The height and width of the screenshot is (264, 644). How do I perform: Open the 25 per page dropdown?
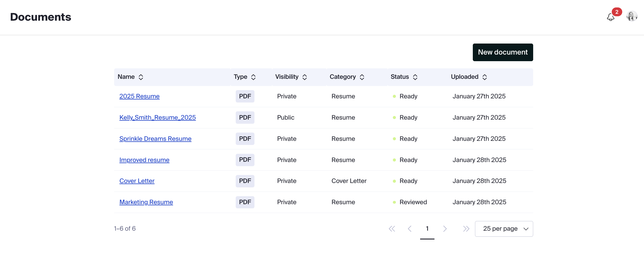click(x=504, y=229)
